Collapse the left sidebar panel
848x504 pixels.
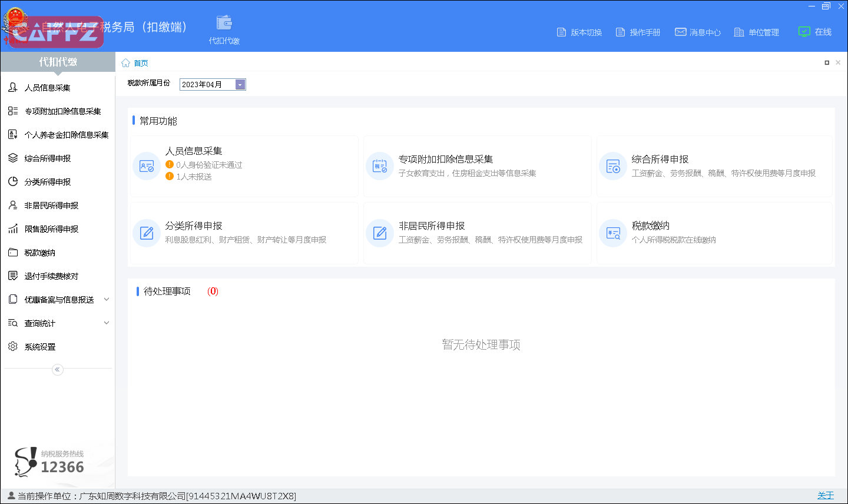[57, 370]
